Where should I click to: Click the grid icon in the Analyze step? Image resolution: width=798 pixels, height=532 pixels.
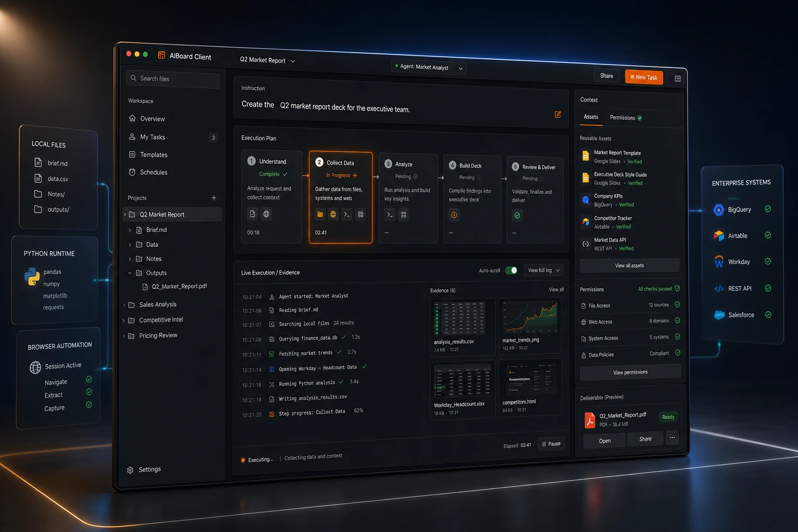(404, 214)
